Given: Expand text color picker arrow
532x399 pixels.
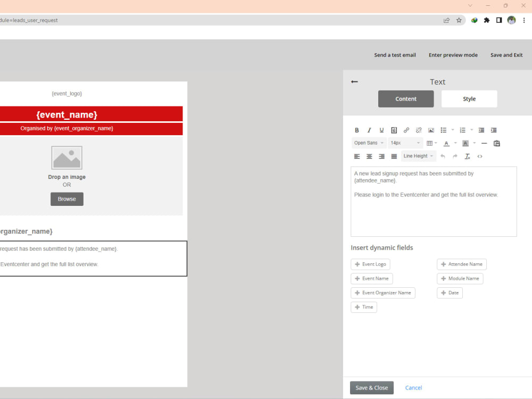Looking at the screenshot, I should click(455, 143).
